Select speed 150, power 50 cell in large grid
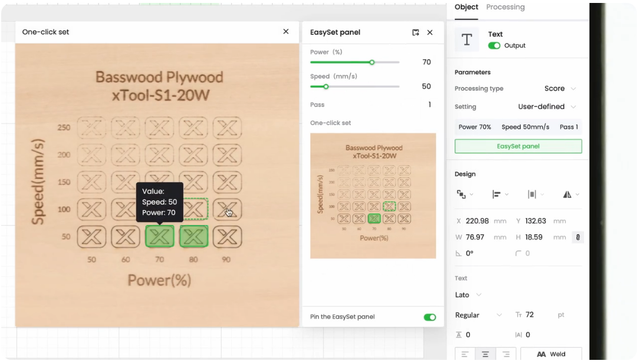The height and width of the screenshot is (364, 641). [91, 182]
